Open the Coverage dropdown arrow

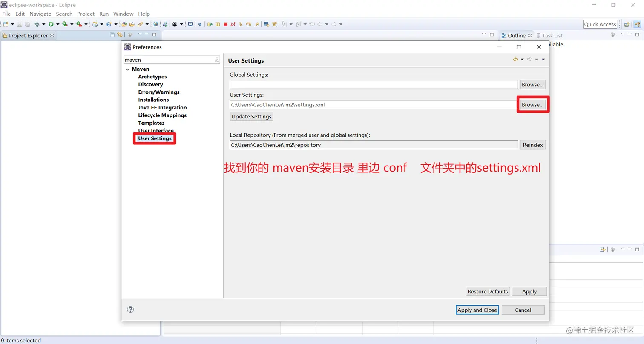(72, 24)
